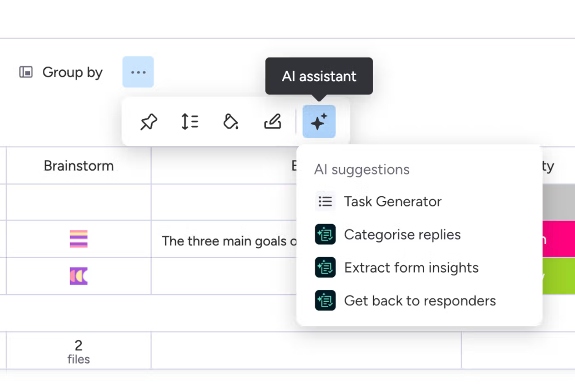
Task: Click the Task Generator list icon
Action: tap(325, 202)
